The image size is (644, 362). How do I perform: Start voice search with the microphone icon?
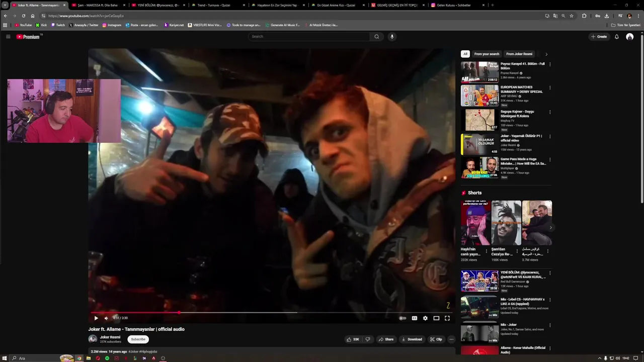point(392,37)
